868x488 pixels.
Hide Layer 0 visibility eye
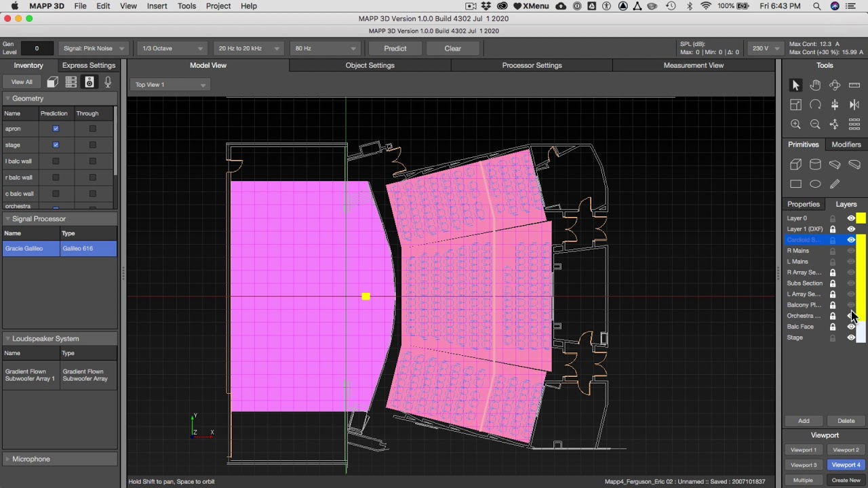tap(851, 218)
